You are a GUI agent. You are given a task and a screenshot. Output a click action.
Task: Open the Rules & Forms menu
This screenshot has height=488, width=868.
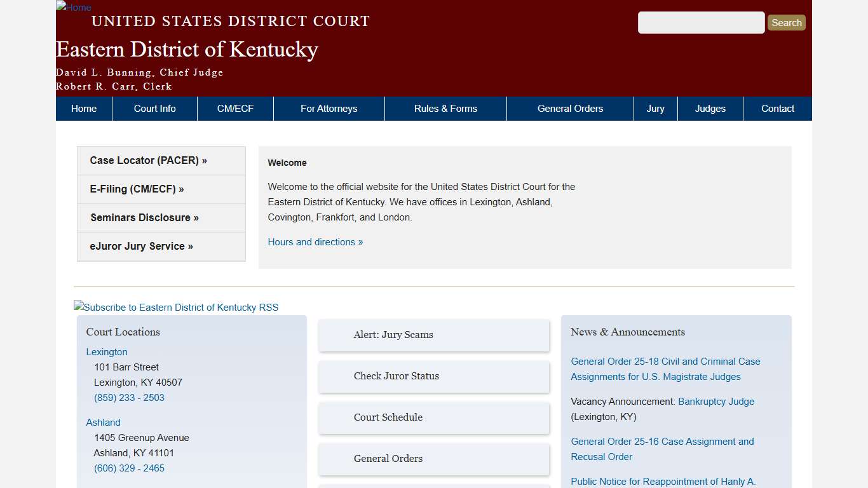(445, 108)
